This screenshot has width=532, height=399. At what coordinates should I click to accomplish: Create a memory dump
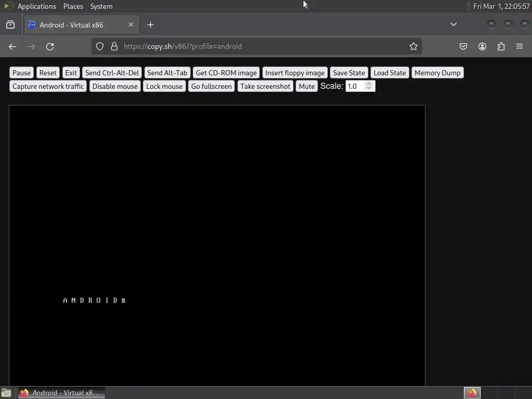click(437, 73)
